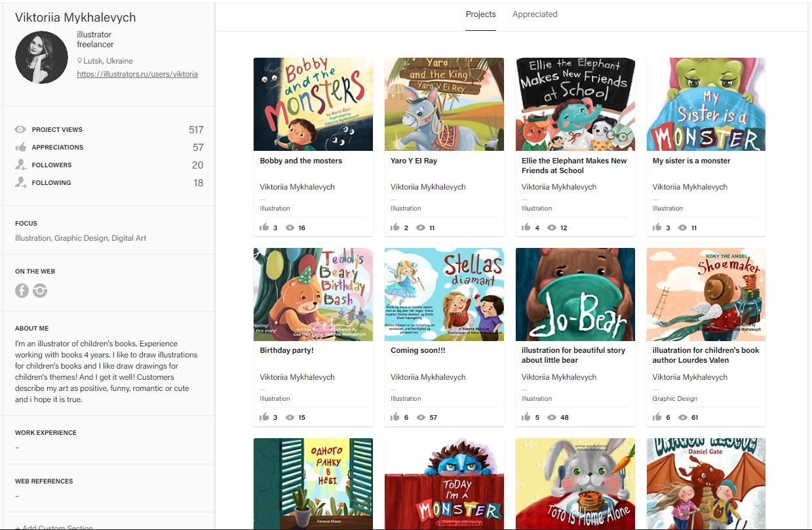812x530 pixels.
Task: Click Illustration category under Yaro Y El Ray
Action: pyautogui.click(x=406, y=209)
